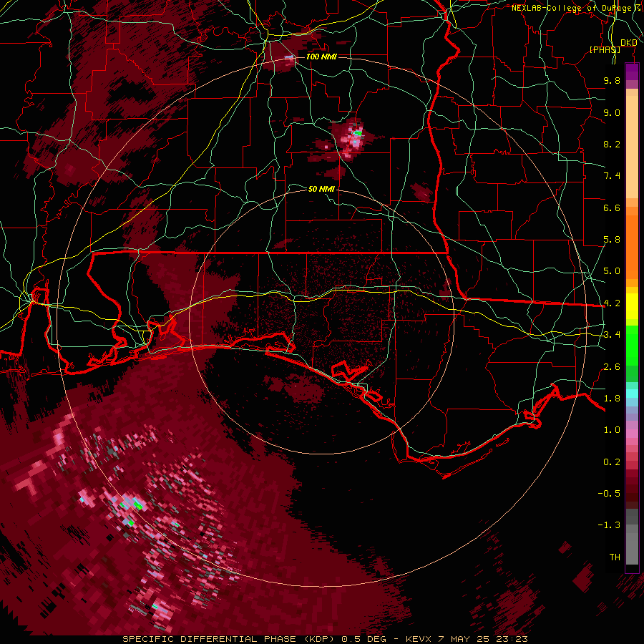Click the 2.6 value on the scale
Viewport: 644px width, 644px height.
pyautogui.click(x=612, y=367)
